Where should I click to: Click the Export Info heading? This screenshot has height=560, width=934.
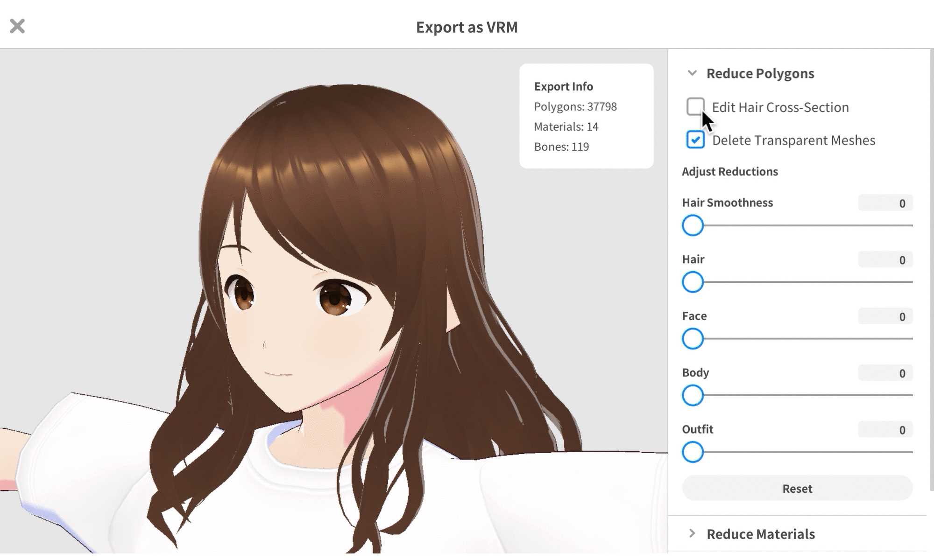(x=564, y=86)
